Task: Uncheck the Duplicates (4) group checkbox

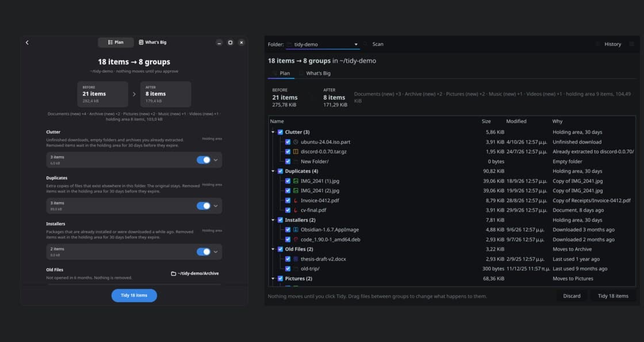Action: point(280,171)
